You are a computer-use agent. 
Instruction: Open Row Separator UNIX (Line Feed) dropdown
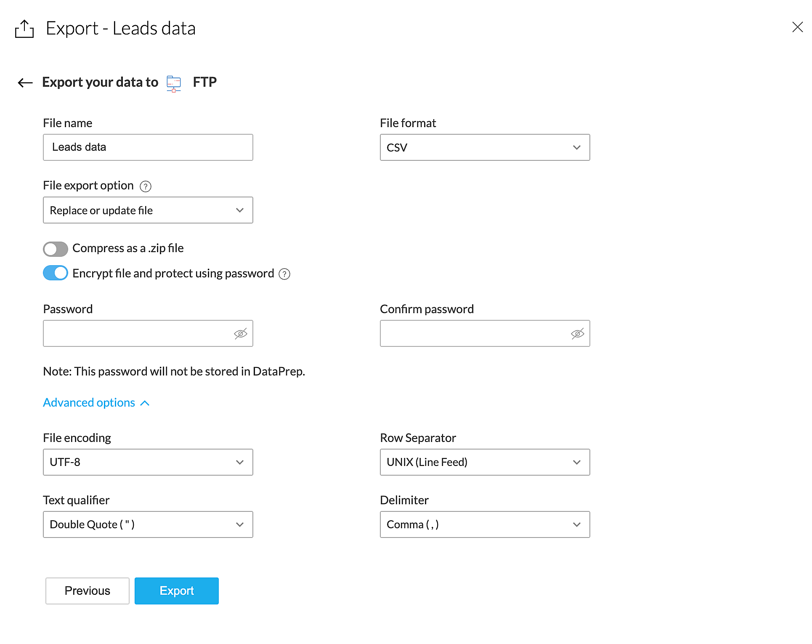[x=485, y=462]
